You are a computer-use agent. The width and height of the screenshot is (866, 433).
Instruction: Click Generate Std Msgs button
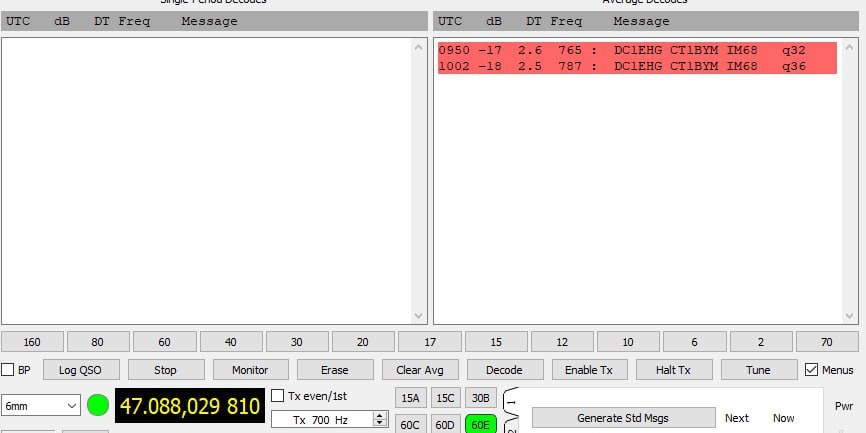tap(623, 418)
